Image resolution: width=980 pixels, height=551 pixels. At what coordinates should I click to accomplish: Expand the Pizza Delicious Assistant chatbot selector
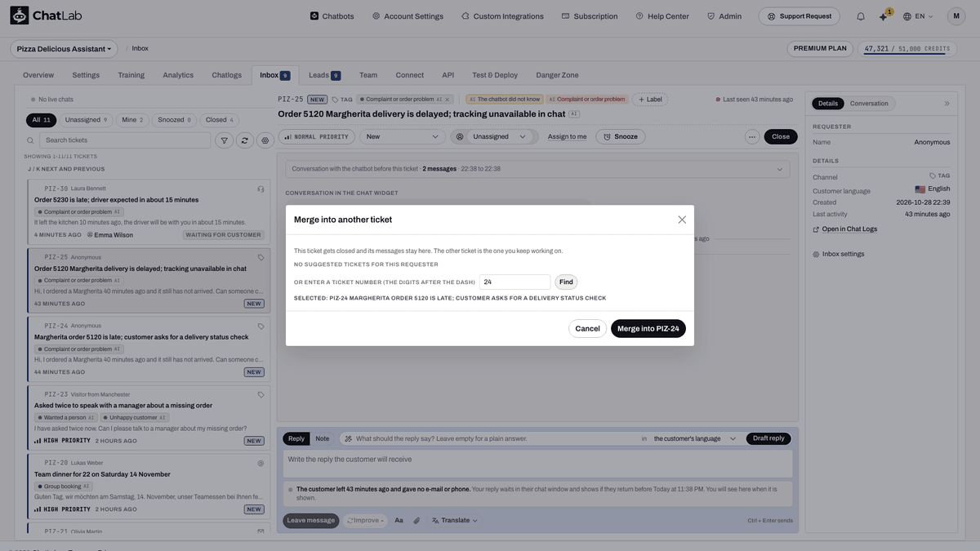coord(64,49)
